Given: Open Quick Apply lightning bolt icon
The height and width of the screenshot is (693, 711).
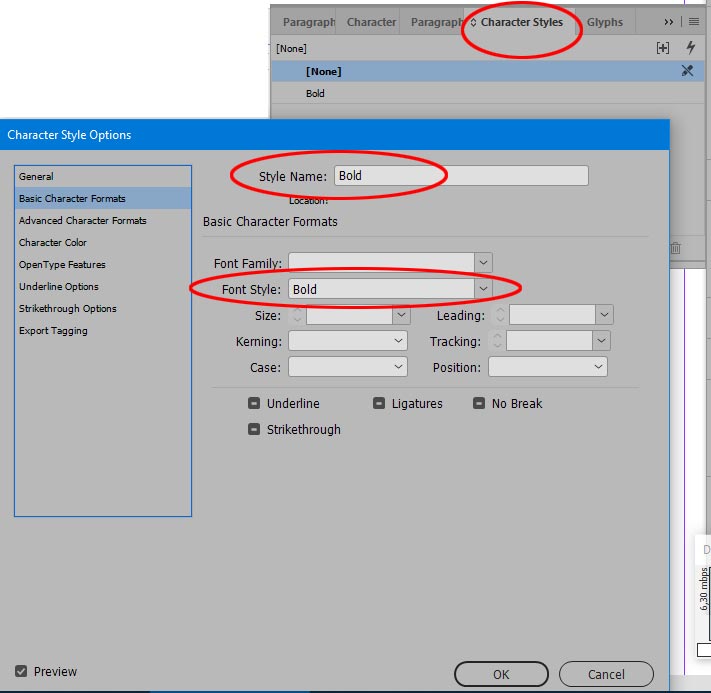Looking at the screenshot, I should [x=690, y=47].
